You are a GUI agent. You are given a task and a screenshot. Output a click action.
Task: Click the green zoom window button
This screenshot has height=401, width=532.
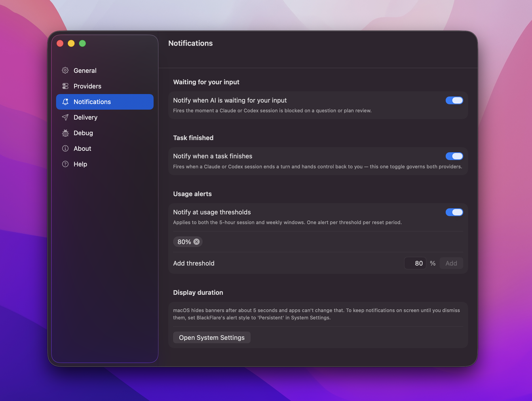[x=82, y=44]
